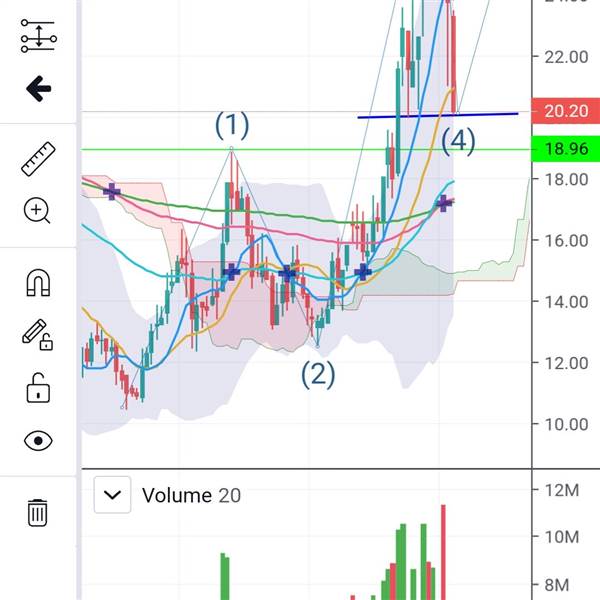Image resolution: width=600 pixels, height=600 pixels.
Task: Select the red 20.20 price label
Action: (566, 111)
